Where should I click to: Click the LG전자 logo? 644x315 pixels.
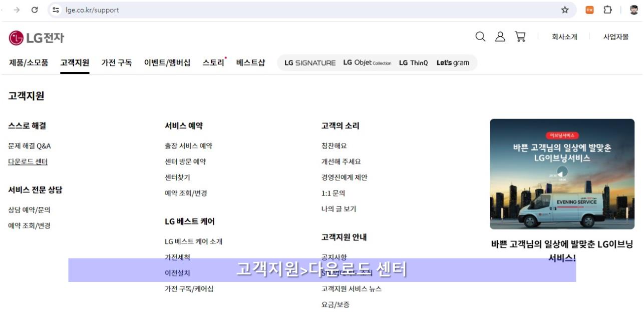[x=37, y=37]
